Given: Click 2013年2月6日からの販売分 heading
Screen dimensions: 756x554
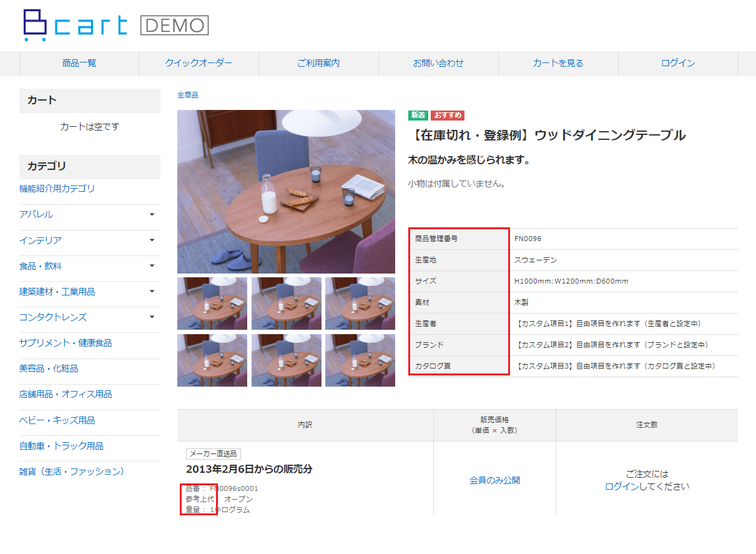Looking at the screenshot, I should (x=249, y=469).
